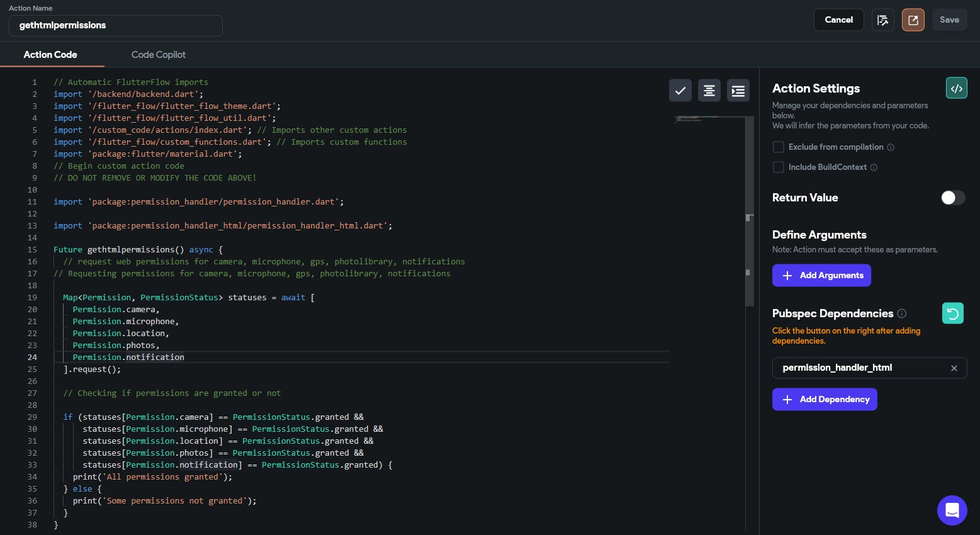Click the teal refresh icon beside Pubspec Dependencies

click(952, 313)
